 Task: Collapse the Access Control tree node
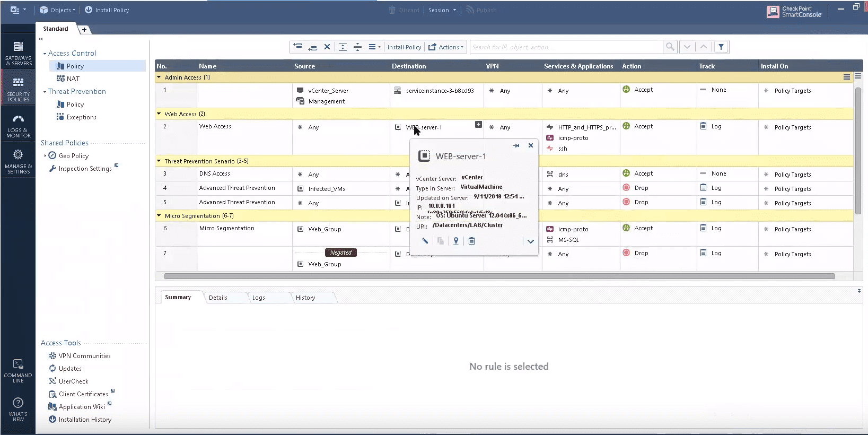click(x=45, y=54)
